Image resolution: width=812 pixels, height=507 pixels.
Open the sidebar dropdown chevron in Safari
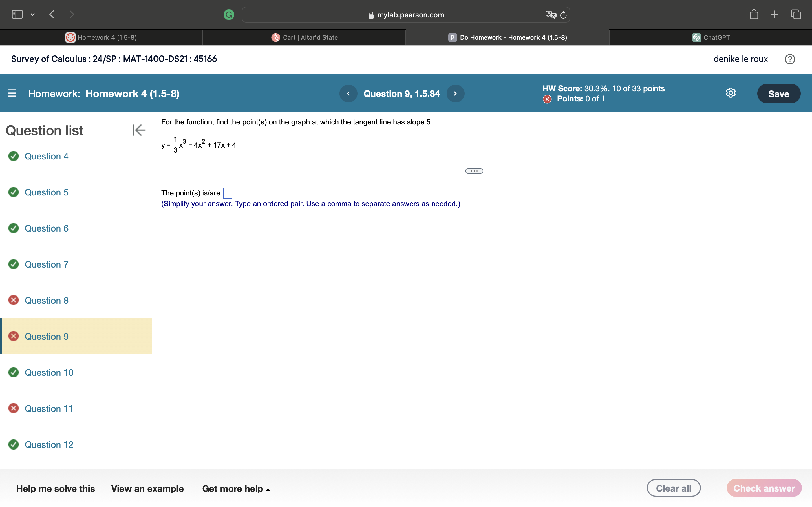(x=32, y=14)
